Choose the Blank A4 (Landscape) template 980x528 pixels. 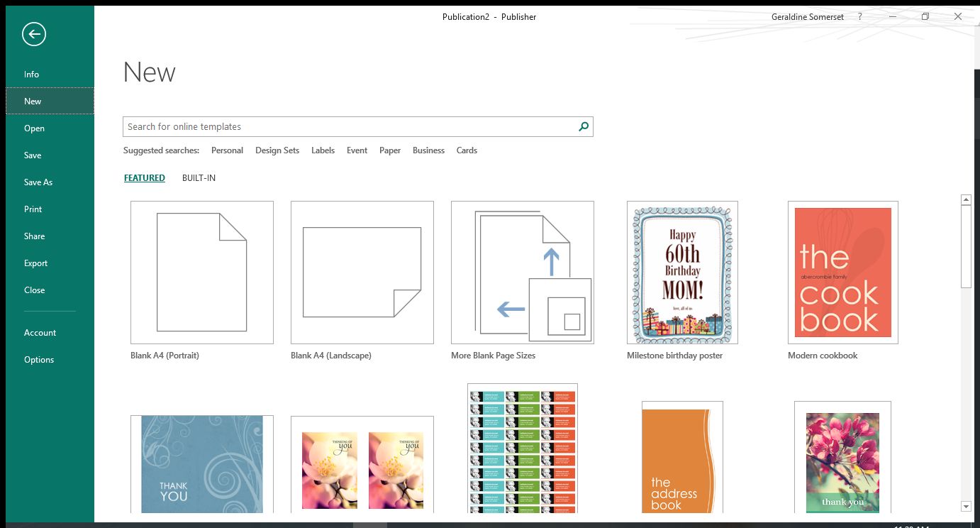(x=362, y=273)
